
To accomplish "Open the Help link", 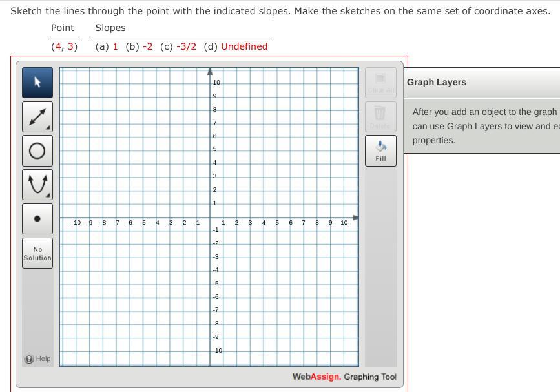I will [43, 359].
